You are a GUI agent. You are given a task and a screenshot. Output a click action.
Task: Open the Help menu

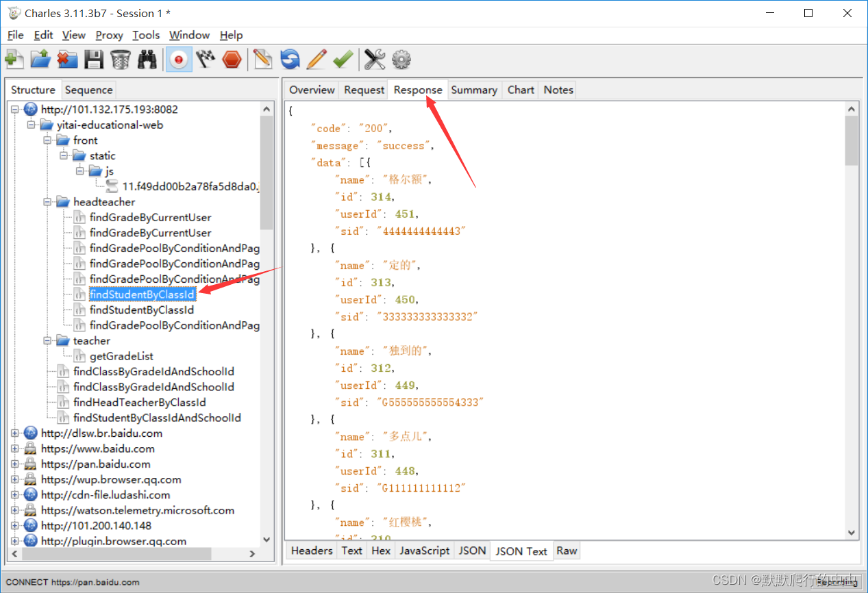tap(232, 35)
